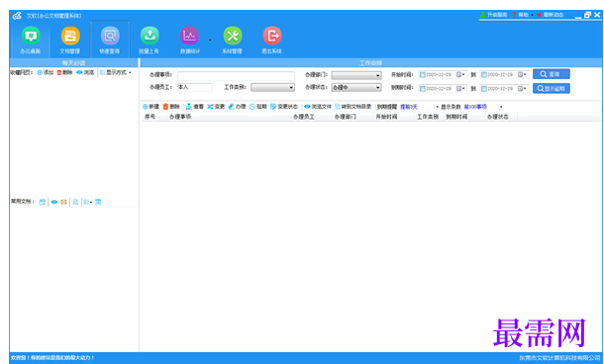Viewport: 604px width, 364px height.
Task: Open the 系统管理 system management module
Action: pyautogui.click(x=233, y=40)
